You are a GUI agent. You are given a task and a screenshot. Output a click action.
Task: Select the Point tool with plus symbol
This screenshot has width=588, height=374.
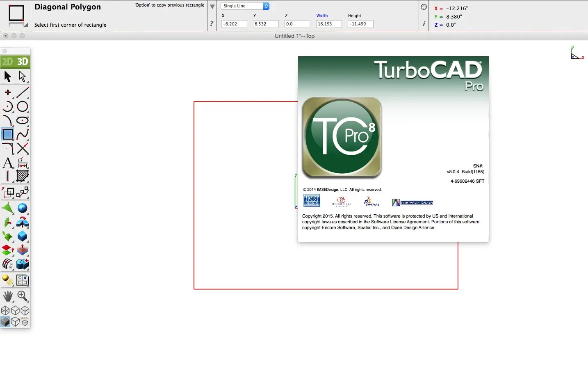(x=8, y=93)
